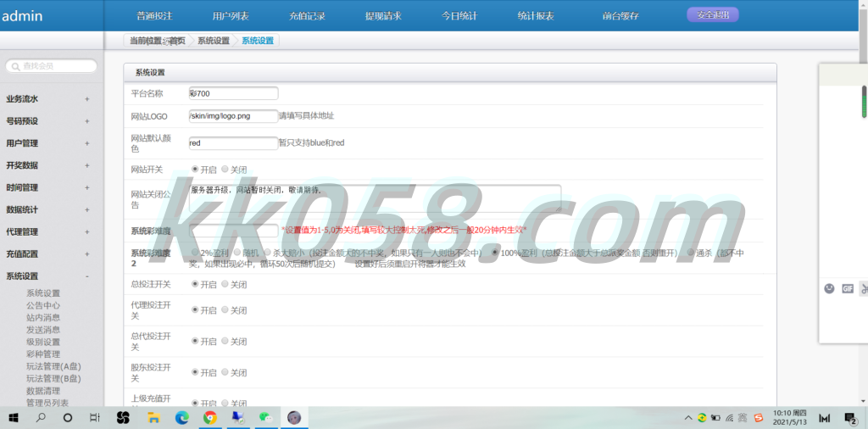This screenshot has width=868, height=429.
Task: Expand the 用户管理 sidebar section
Action: tap(87, 143)
